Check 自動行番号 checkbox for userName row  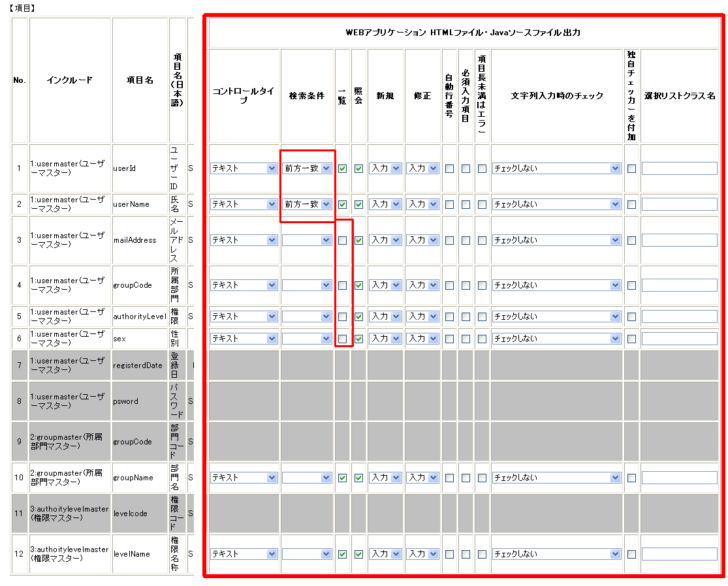tap(449, 204)
